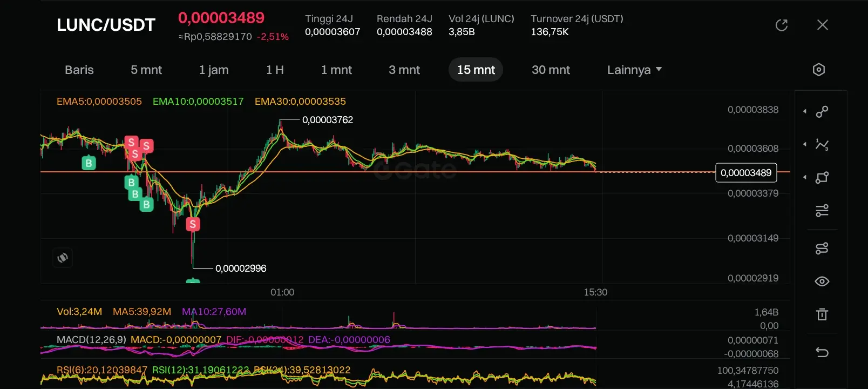This screenshot has width=868, height=389.
Task: Click the EMA30:0,00003535 indicator label
Action: pos(300,102)
